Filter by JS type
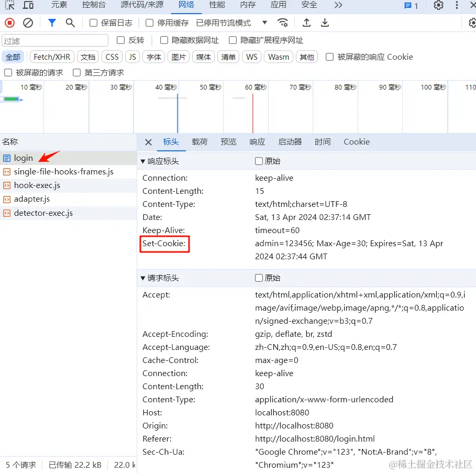The height and width of the screenshot is (473, 476). tap(132, 57)
